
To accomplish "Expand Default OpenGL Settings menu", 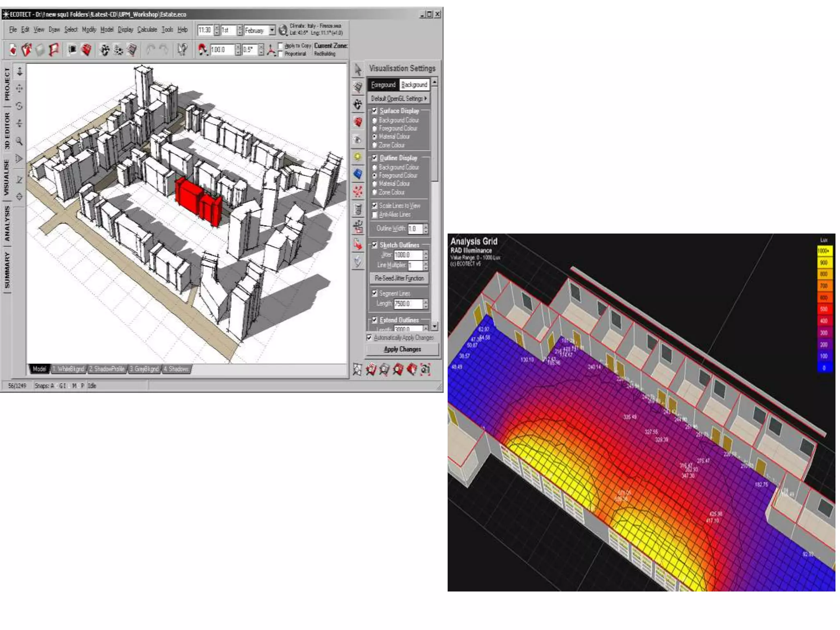I will [x=399, y=98].
